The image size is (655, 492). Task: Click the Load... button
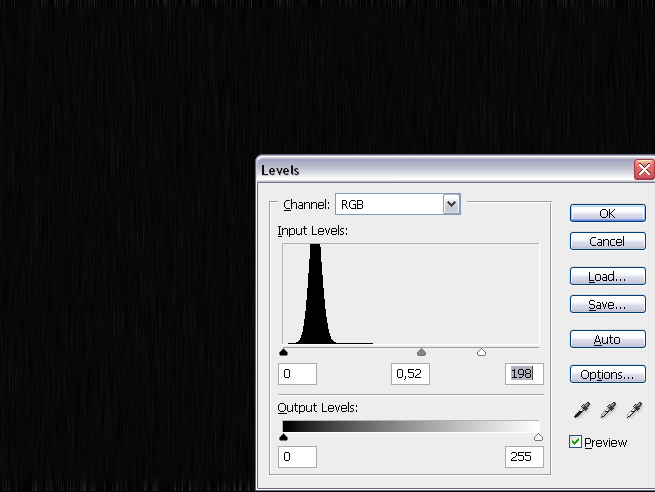(x=608, y=276)
